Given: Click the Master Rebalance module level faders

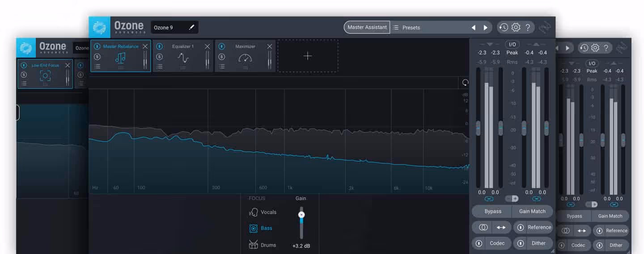Looking at the screenshot, I should tap(145, 60).
